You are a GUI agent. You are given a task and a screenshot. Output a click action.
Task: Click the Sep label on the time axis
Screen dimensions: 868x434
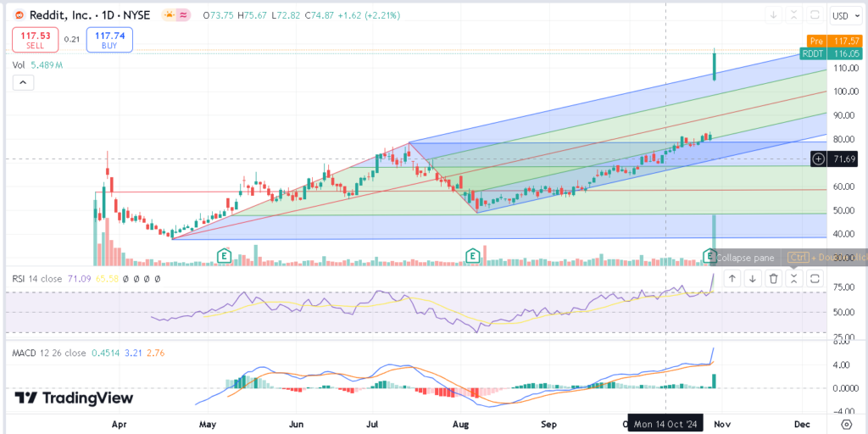[x=548, y=425]
